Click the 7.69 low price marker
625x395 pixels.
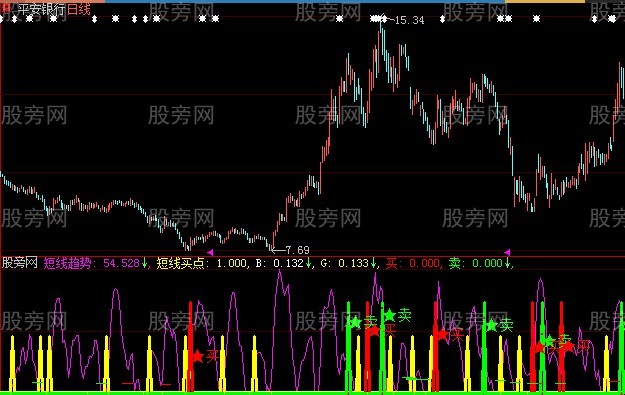297,250
